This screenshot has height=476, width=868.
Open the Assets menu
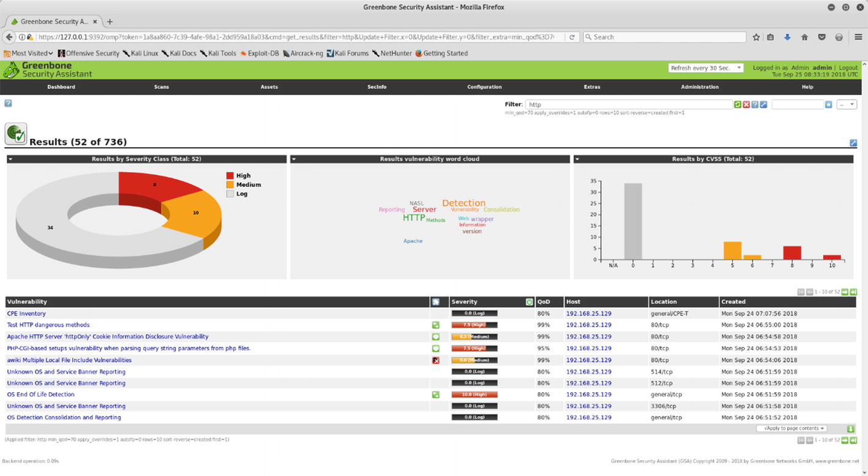269,87
